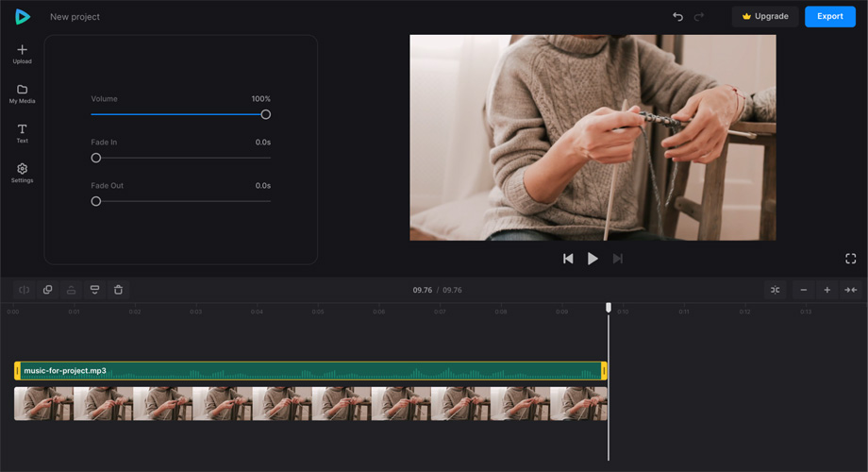
Task: Click the left trim handle of audio clip
Action: [17, 371]
